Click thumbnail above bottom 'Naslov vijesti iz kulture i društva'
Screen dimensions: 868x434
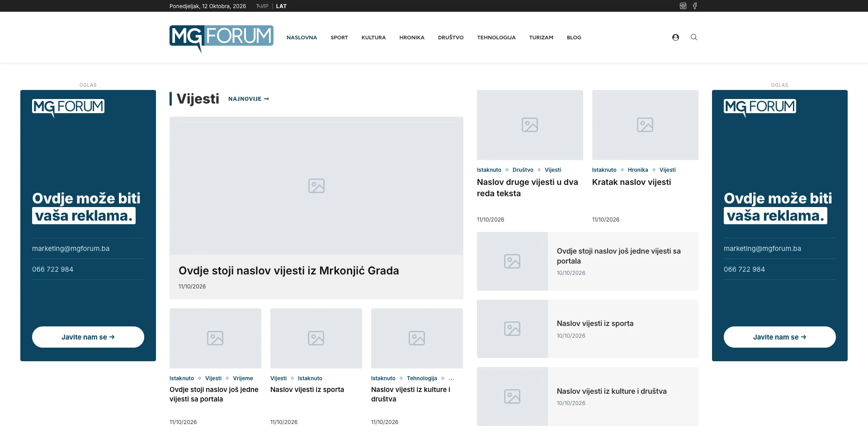click(x=417, y=338)
